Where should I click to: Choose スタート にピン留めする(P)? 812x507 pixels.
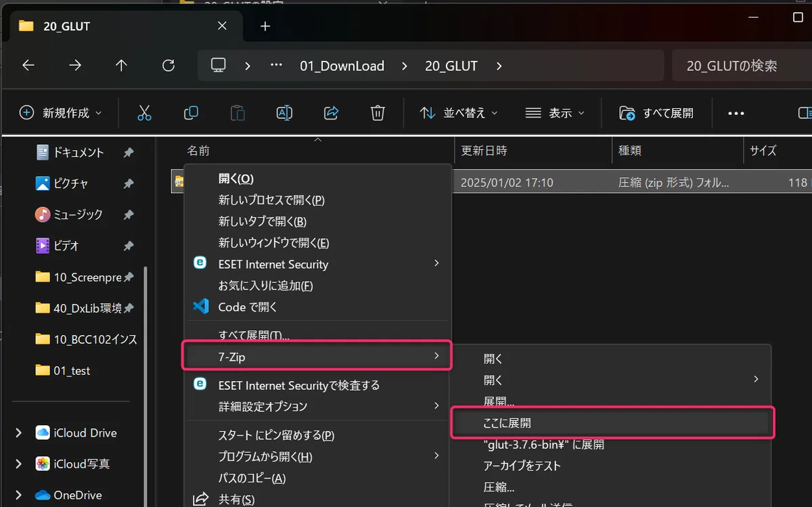(318, 435)
